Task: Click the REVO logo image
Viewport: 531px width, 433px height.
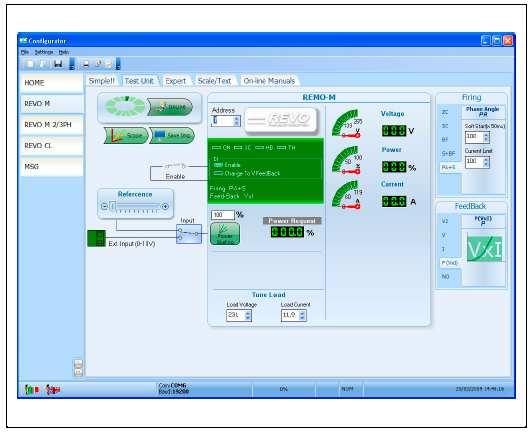Action: (x=281, y=120)
